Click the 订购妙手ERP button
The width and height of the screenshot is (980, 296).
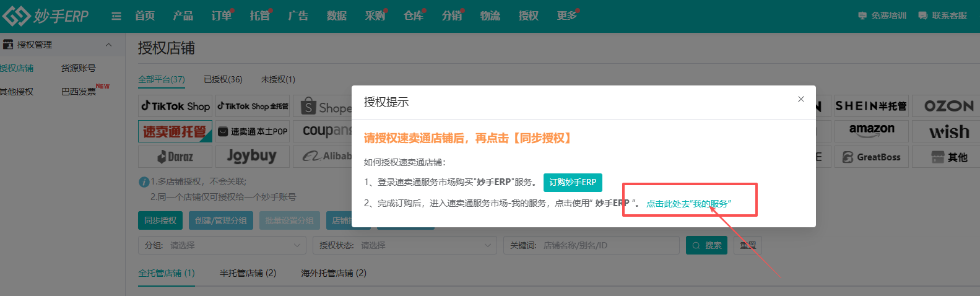573,182
